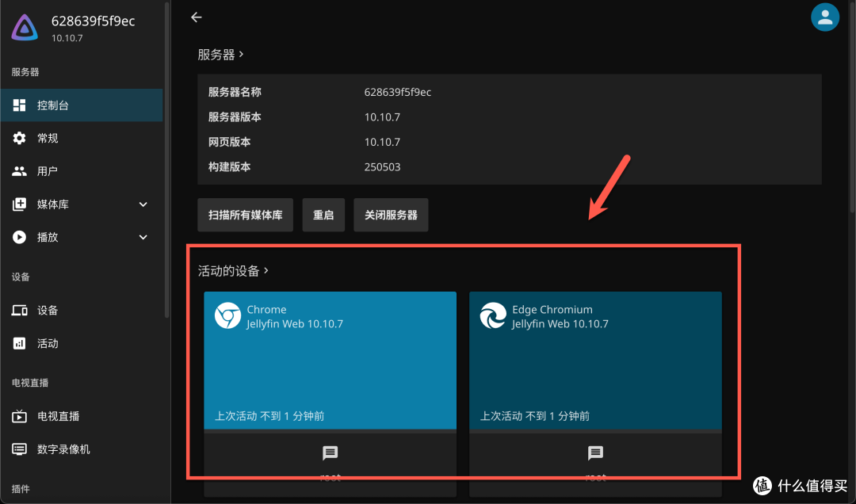Click the 构建版本 label

(x=229, y=167)
